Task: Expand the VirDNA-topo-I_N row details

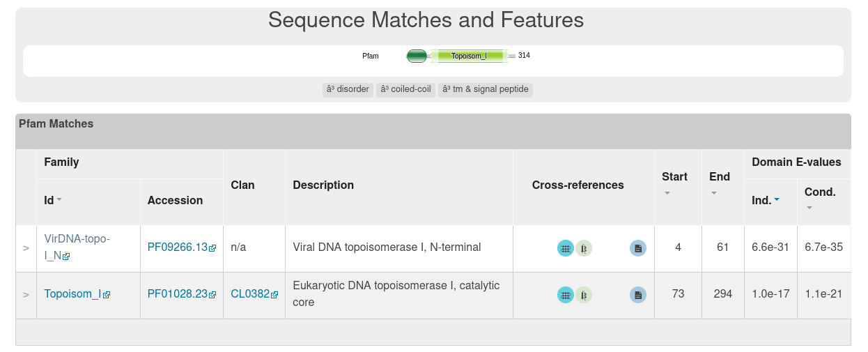Action: click(x=26, y=248)
